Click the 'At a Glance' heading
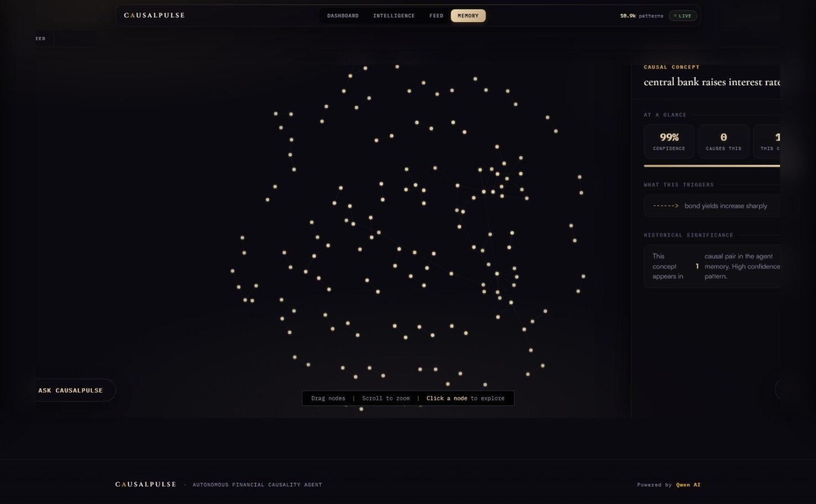 tap(665, 115)
